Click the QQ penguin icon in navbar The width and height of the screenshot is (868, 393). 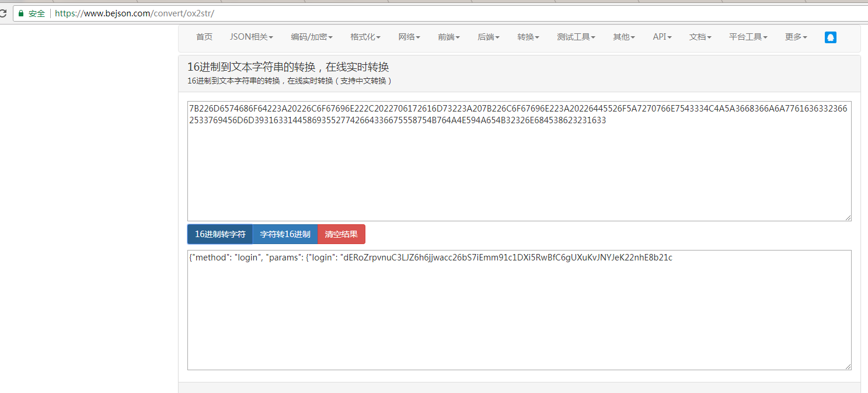tap(830, 37)
